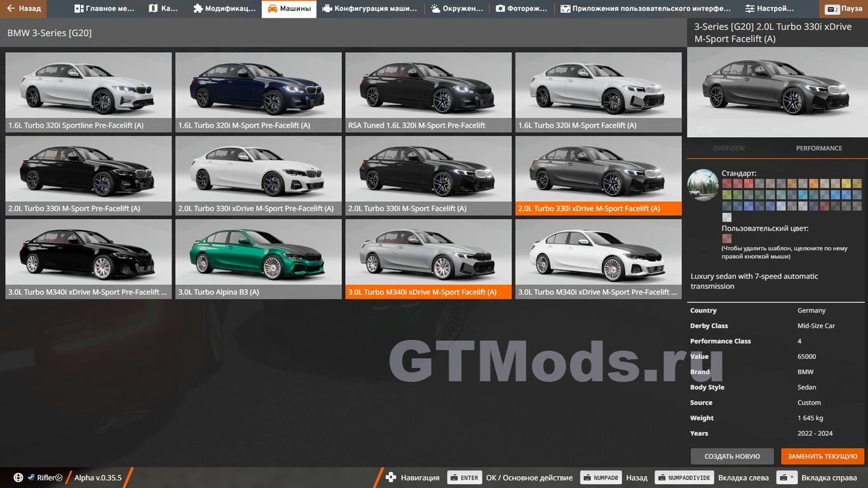Pick the bright yellow standard color swatch
868x488 pixels.
[846, 184]
